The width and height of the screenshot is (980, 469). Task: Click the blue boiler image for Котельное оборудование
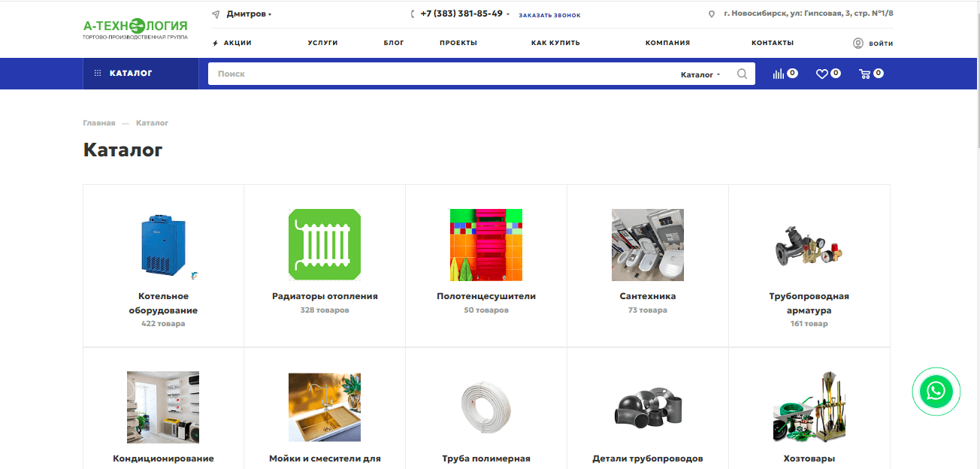coord(163,245)
